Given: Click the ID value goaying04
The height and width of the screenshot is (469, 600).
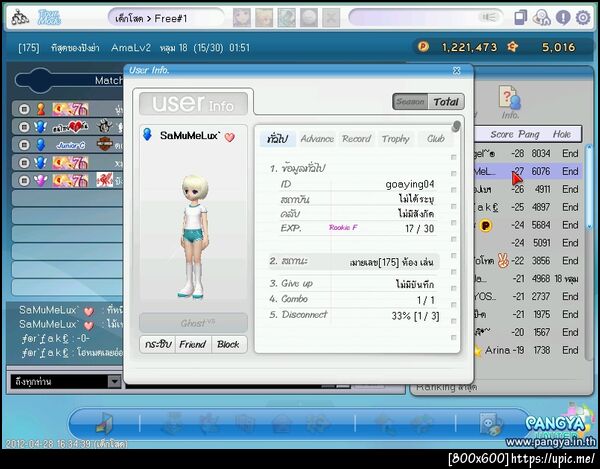Looking at the screenshot, I should tap(409, 184).
